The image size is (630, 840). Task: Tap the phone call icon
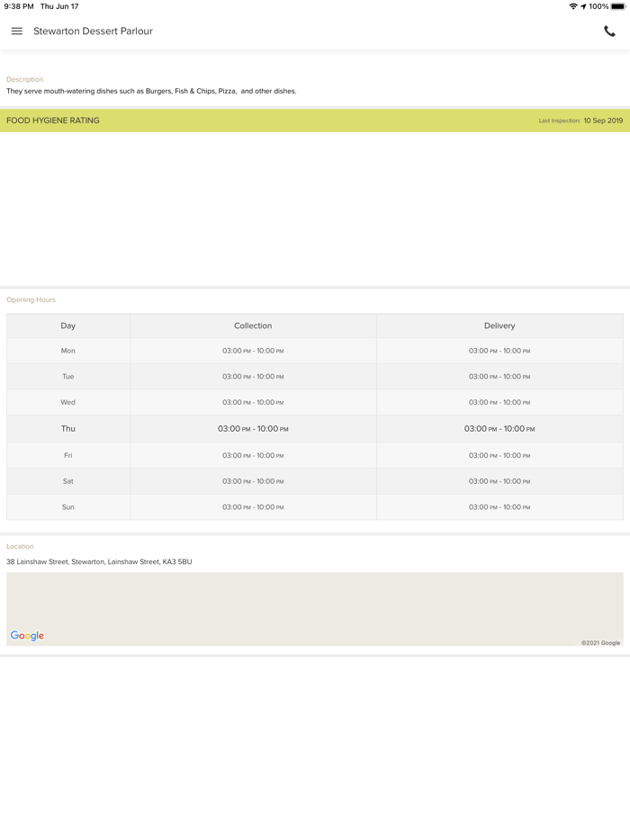pyautogui.click(x=609, y=31)
